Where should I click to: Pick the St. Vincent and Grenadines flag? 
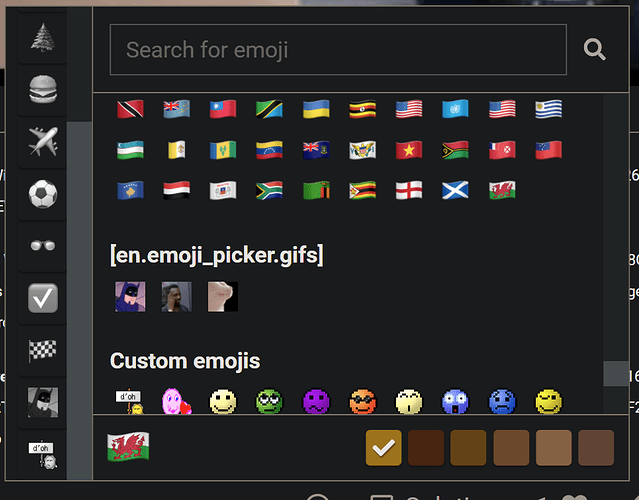tap(223, 150)
